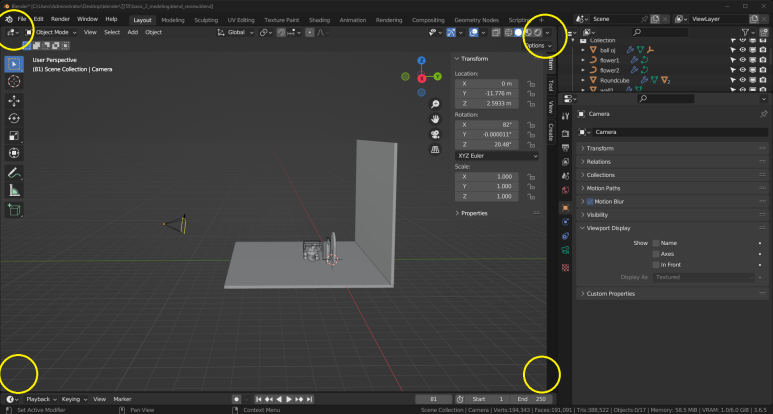Toggle camera view with the camera gizmo
This screenshot has width=773, height=414.
point(435,135)
